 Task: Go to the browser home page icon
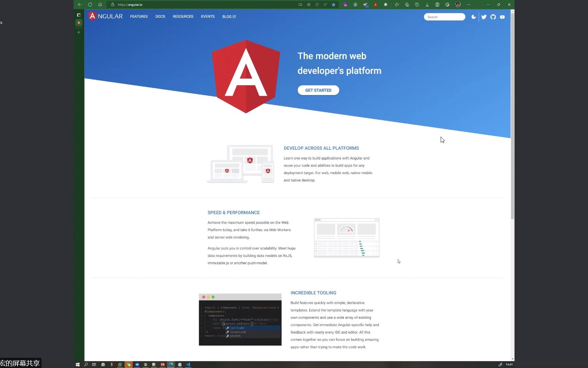point(100,4)
